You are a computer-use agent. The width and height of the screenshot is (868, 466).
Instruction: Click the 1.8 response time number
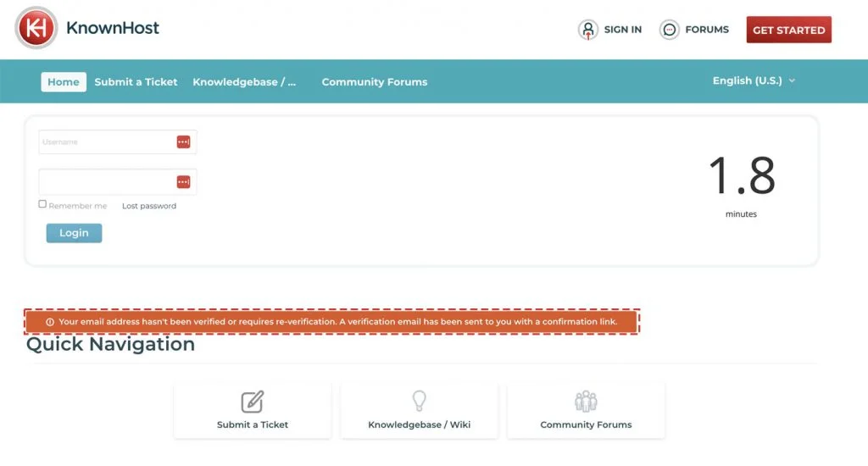click(741, 175)
